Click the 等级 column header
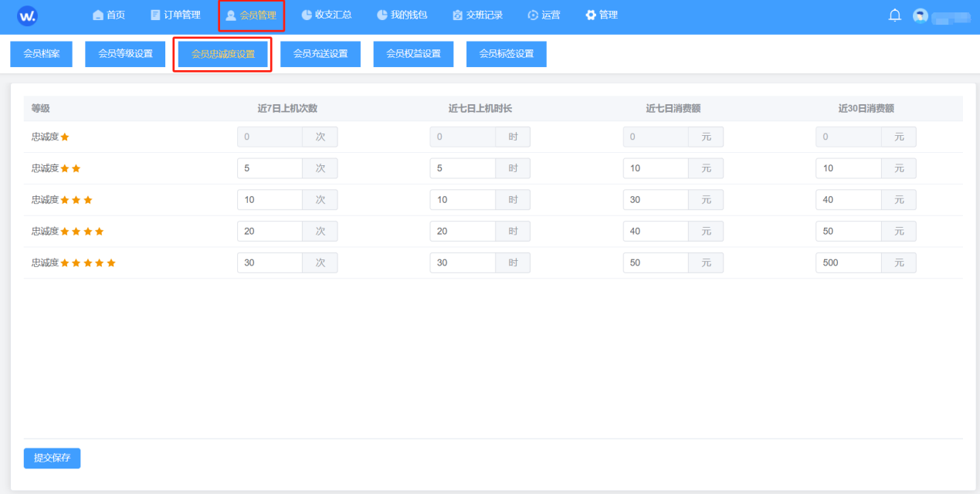 tap(40, 109)
